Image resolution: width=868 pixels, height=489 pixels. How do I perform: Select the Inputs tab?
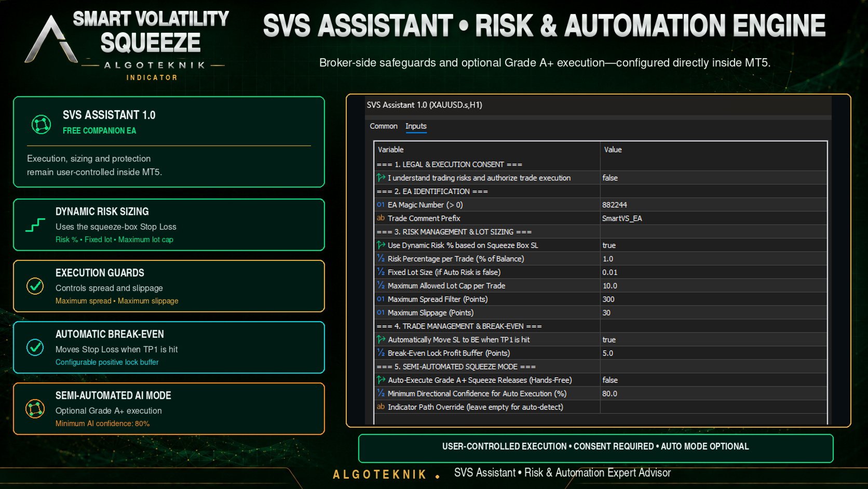click(x=416, y=126)
